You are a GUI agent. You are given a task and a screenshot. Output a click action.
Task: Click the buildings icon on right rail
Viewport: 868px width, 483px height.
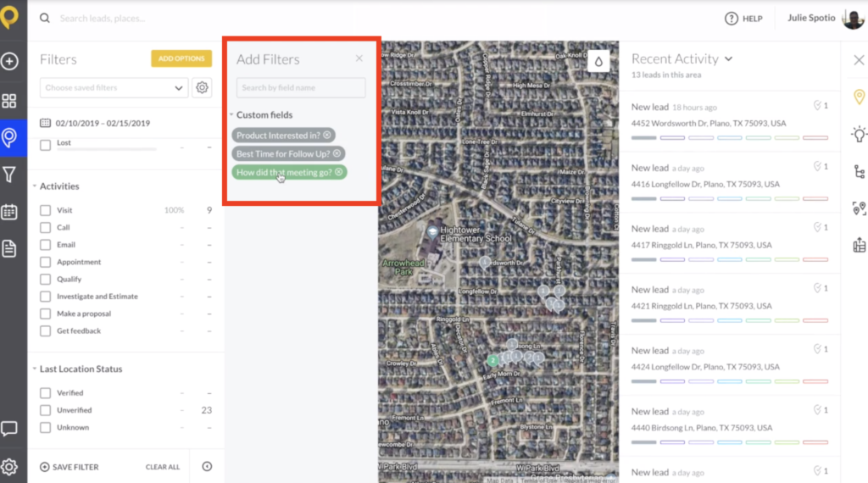pyautogui.click(x=859, y=245)
